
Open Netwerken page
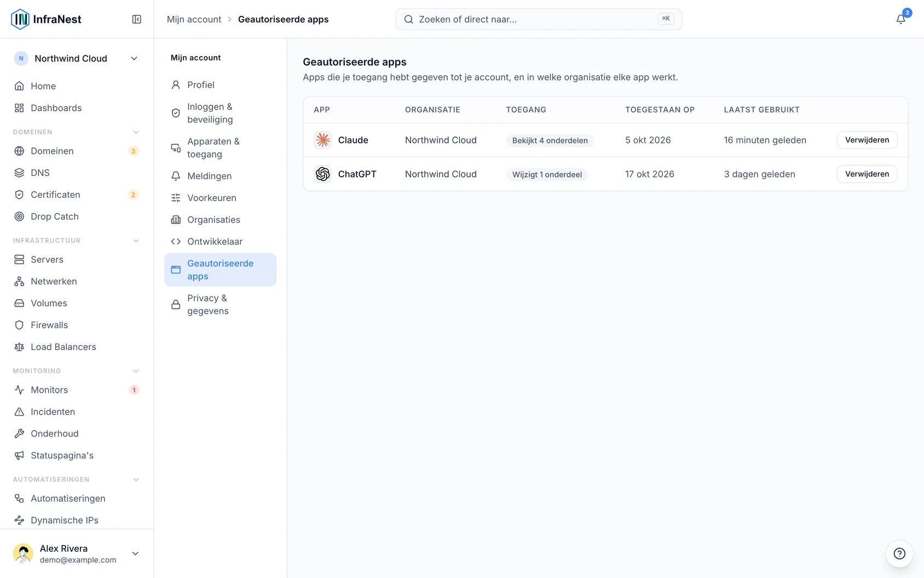(77, 282)
